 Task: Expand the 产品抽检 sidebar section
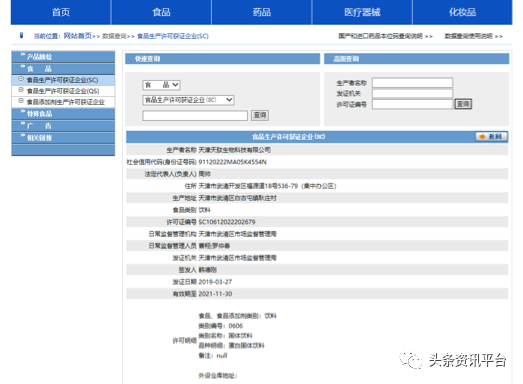pyautogui.click(x=63, y=56)
